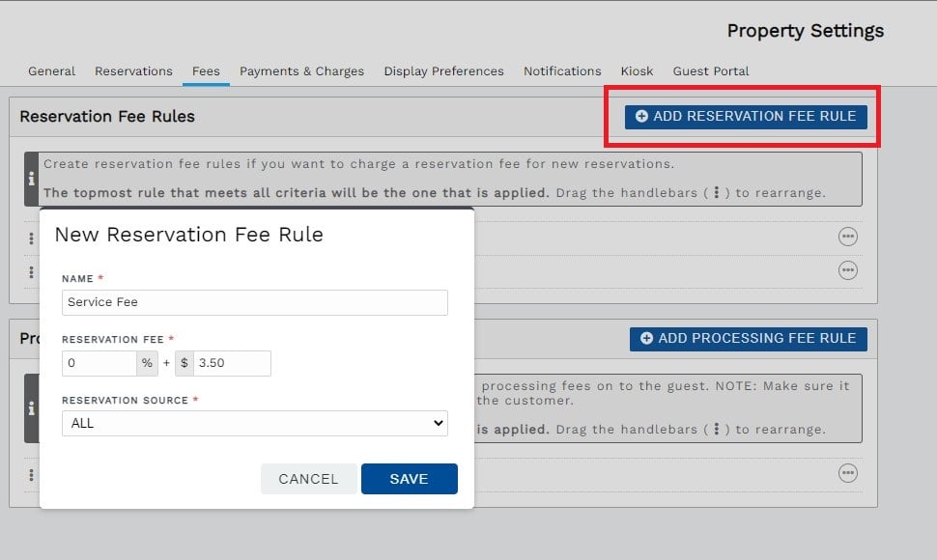
Task: Click the info icon in Reservation Fee Rules box
Action: click(33, 178)
